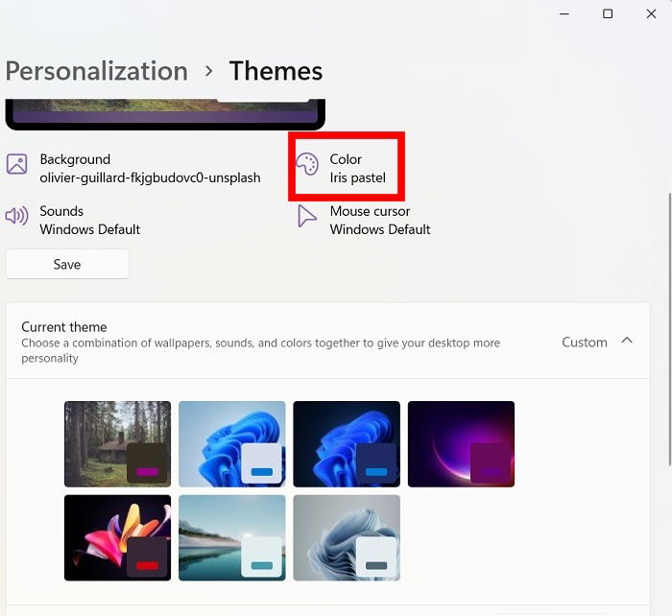Click the Save theme button
Viewport: 672px width, 616px height.
click(67, 264)
